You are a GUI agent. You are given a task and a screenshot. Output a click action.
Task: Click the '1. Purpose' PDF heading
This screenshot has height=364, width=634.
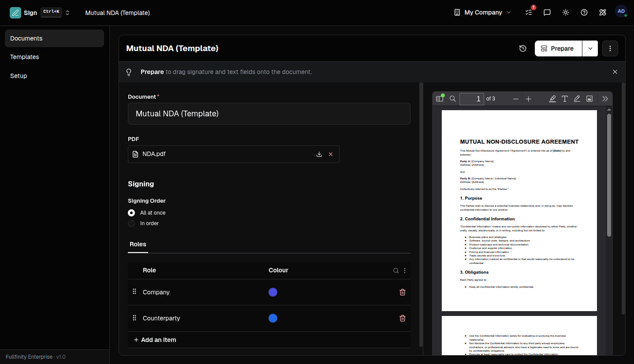tap(471, 198)
